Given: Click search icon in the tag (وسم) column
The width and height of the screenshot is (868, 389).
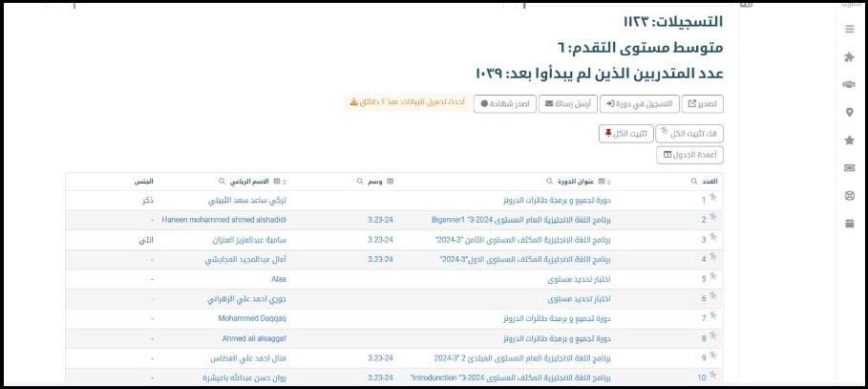Looking at the screenshot, I should click(x=359, y=181).
